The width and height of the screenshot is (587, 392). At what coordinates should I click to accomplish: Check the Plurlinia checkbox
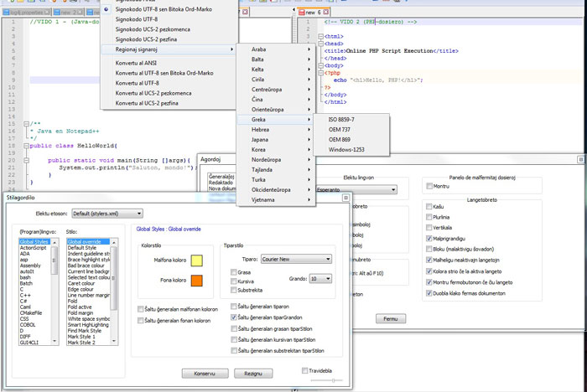[x=429, y=217]
